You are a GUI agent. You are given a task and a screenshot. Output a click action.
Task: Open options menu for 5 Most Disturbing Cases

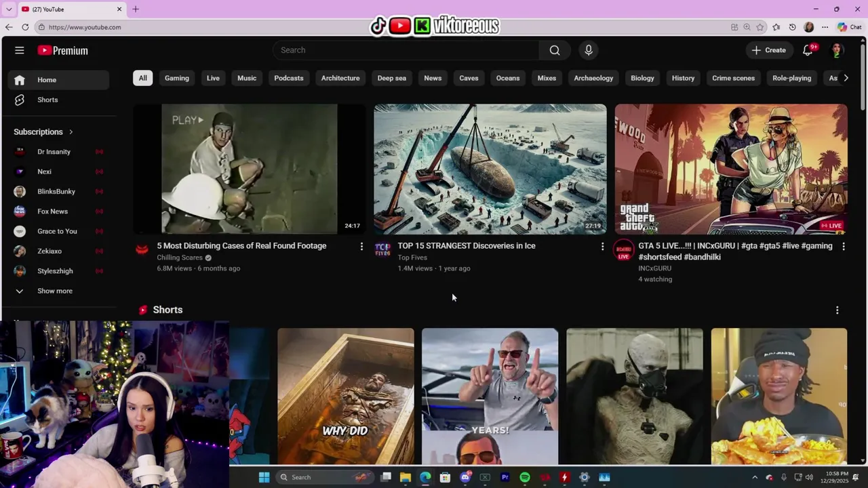[361, 247]
